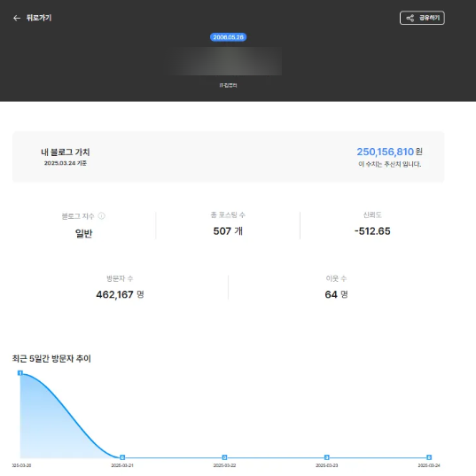Select the 2006.05.28 date badge

coord(228,37)
